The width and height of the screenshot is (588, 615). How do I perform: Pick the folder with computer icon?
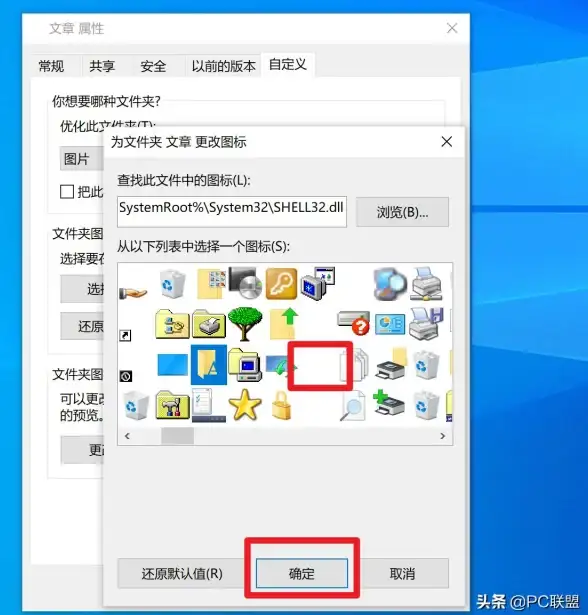pyautogui.click(x=245, y=365)
